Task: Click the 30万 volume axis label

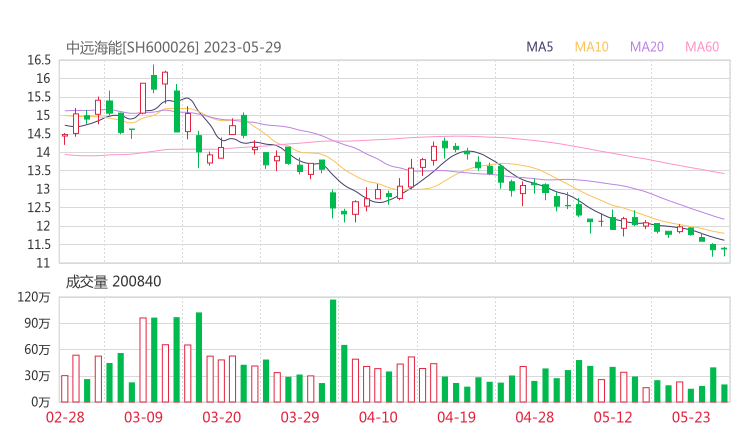Action: 37,376
